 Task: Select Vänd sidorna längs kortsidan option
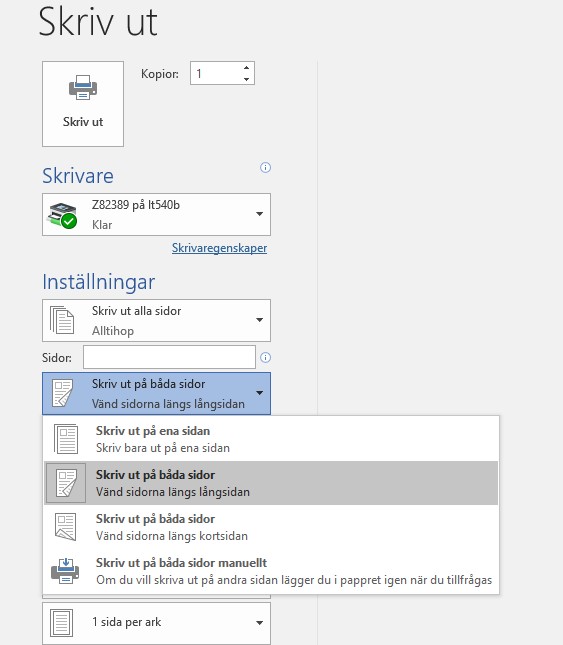tap(271, 527)
